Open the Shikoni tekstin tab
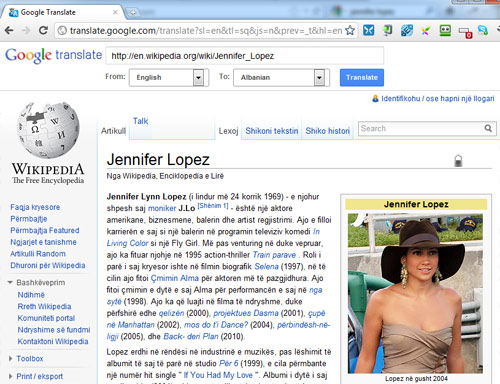The width and height of the screenshot is (500, 384). 272,131
